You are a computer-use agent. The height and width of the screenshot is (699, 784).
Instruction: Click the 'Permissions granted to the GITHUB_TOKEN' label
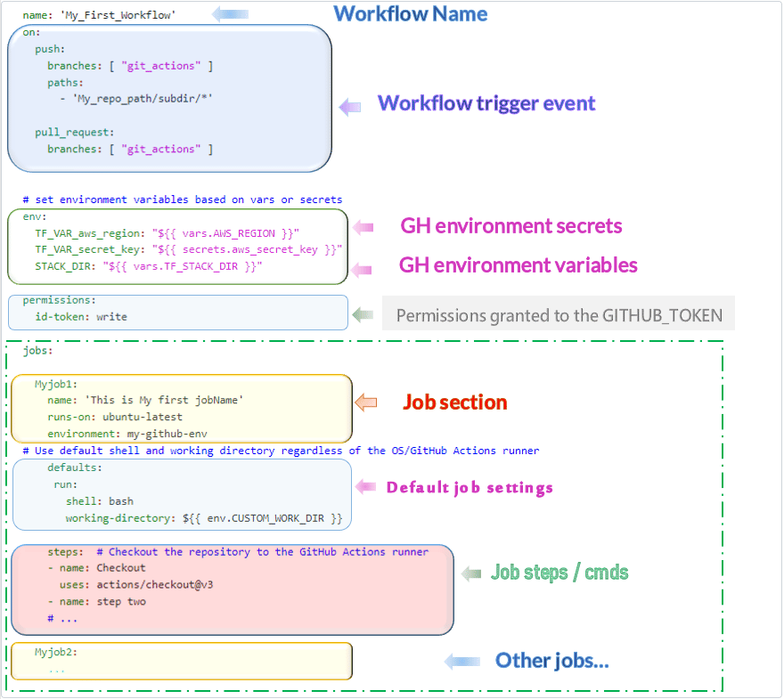559,314
